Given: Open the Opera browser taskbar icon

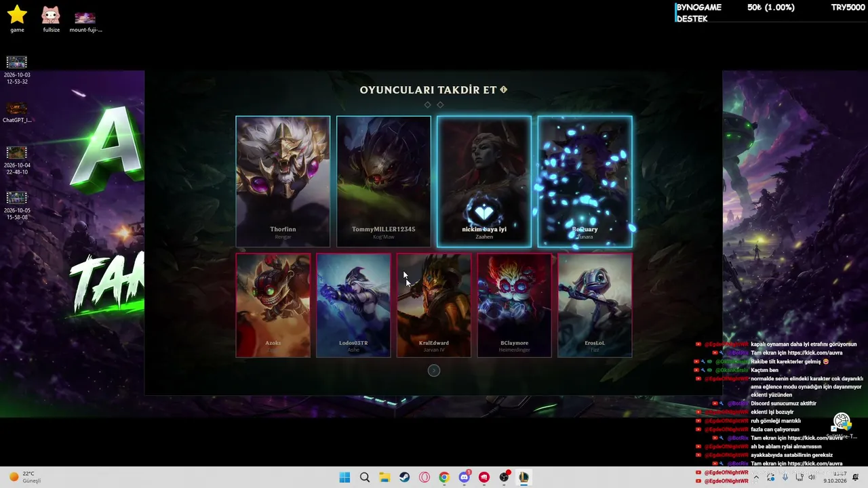Looking at the screenshot, I should click(x=425, y=477).
